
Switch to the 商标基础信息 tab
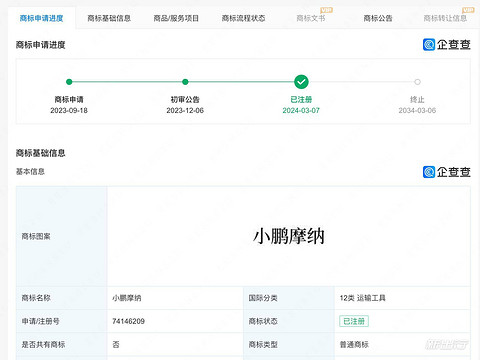point(109,18)
